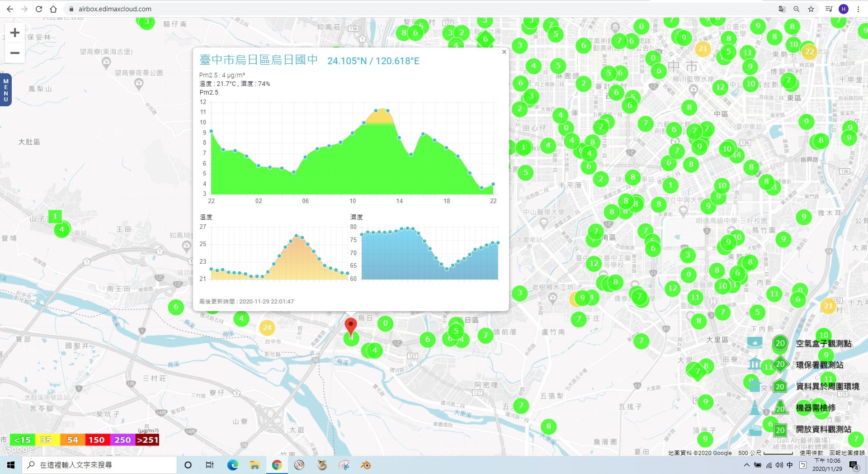Click the Windows taskbar search box
The image size is (868, 474).
[99, 465]
